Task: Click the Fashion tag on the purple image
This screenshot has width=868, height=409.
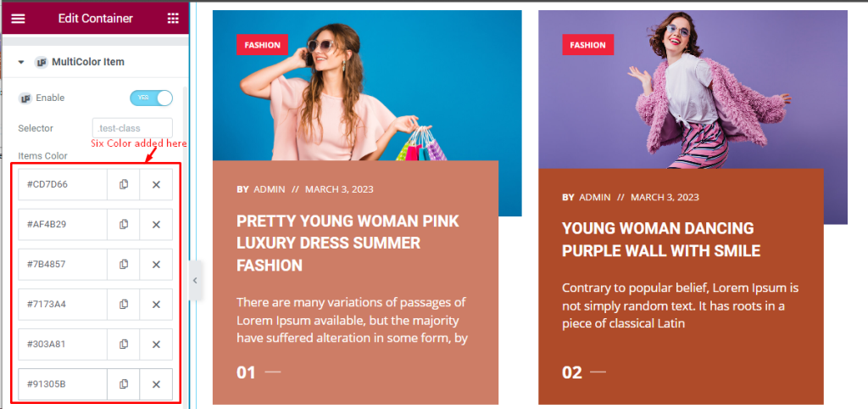Action: pyautogui.click(x=588, y=45)
